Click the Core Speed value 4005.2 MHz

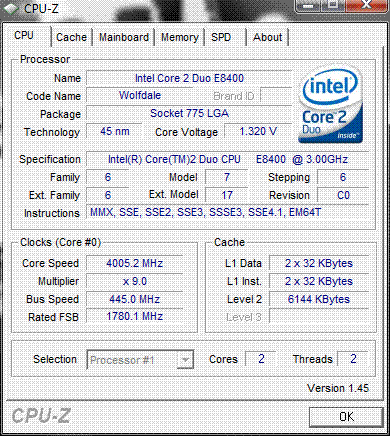click(x=135, y=263)
